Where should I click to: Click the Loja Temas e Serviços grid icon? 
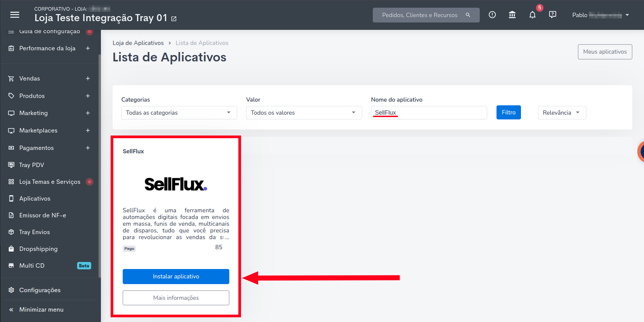(x=11, y=182)
